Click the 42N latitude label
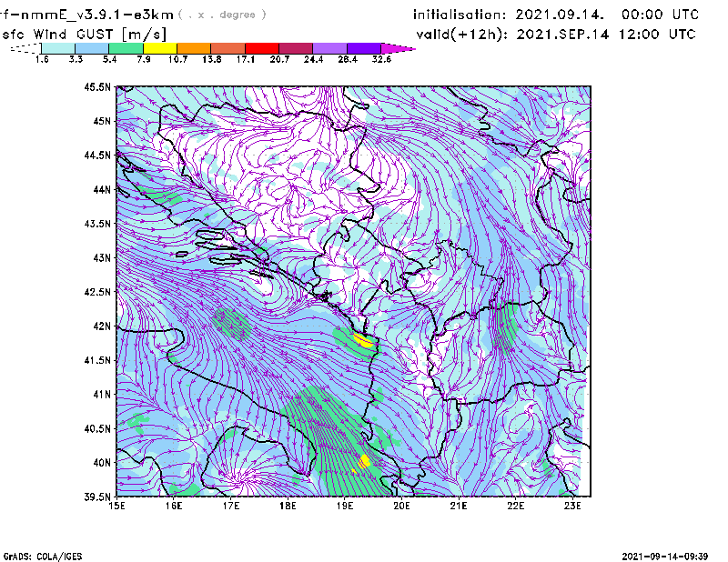Screen dimensions: 728x562 (x=102, y=326)
